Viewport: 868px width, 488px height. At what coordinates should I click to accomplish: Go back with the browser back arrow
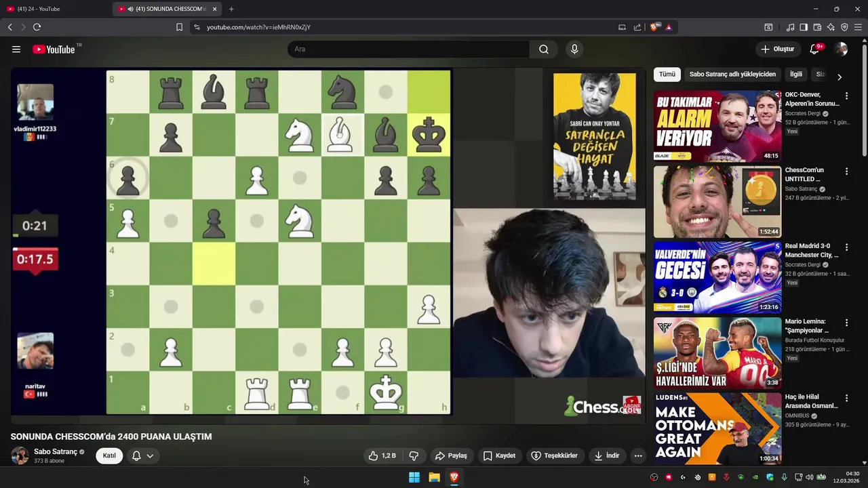[x=9, y=27]
